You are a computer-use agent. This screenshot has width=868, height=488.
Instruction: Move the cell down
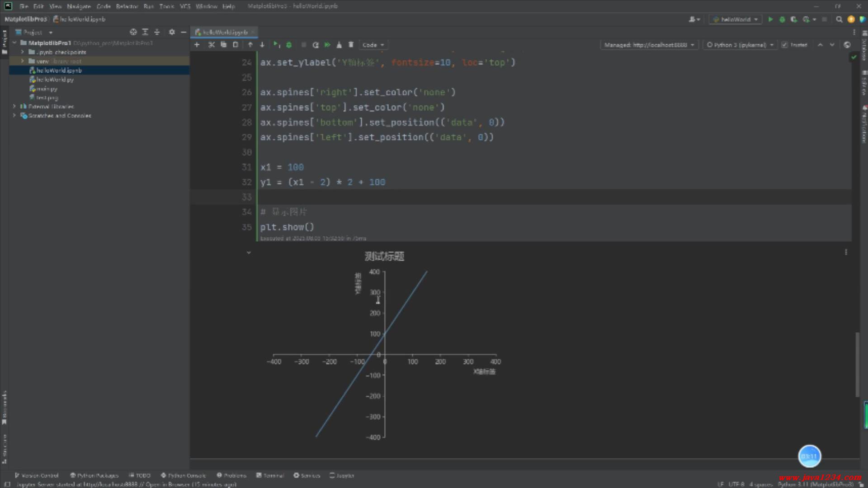(x=262, y=45)
